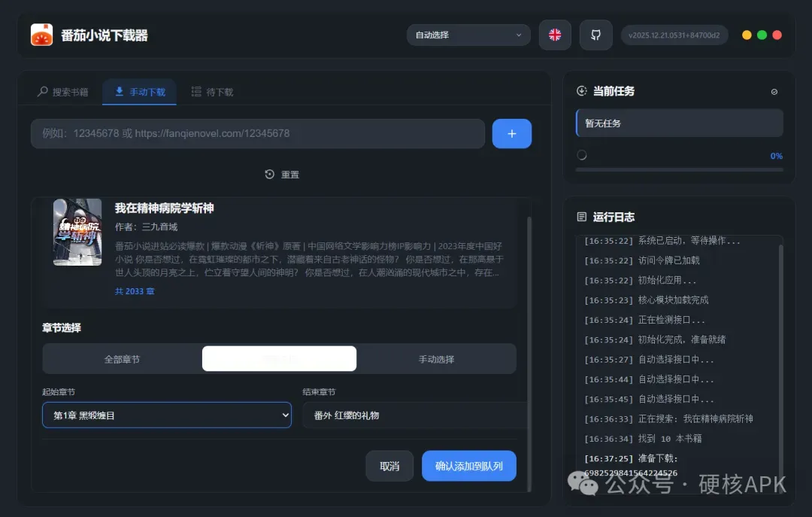
Task: Click the 0% progress value
Action: tap(776, 156)
